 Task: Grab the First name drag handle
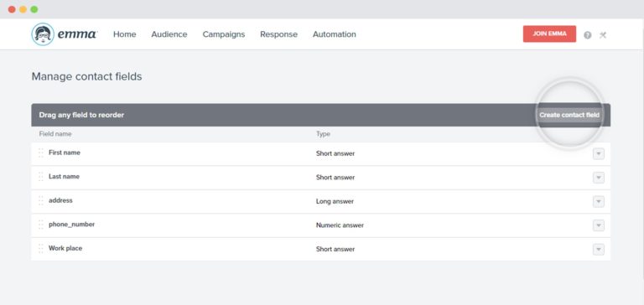click(x=40, y=152)
